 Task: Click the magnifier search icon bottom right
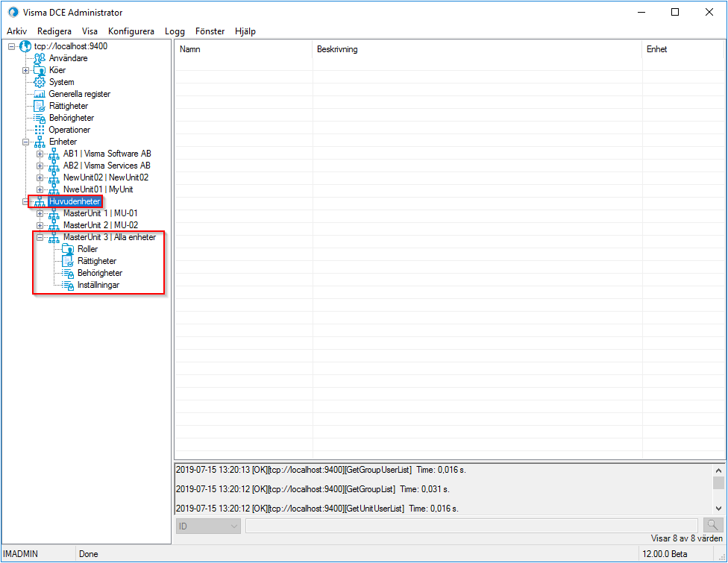pyautogui.click(x=712, y=525)
